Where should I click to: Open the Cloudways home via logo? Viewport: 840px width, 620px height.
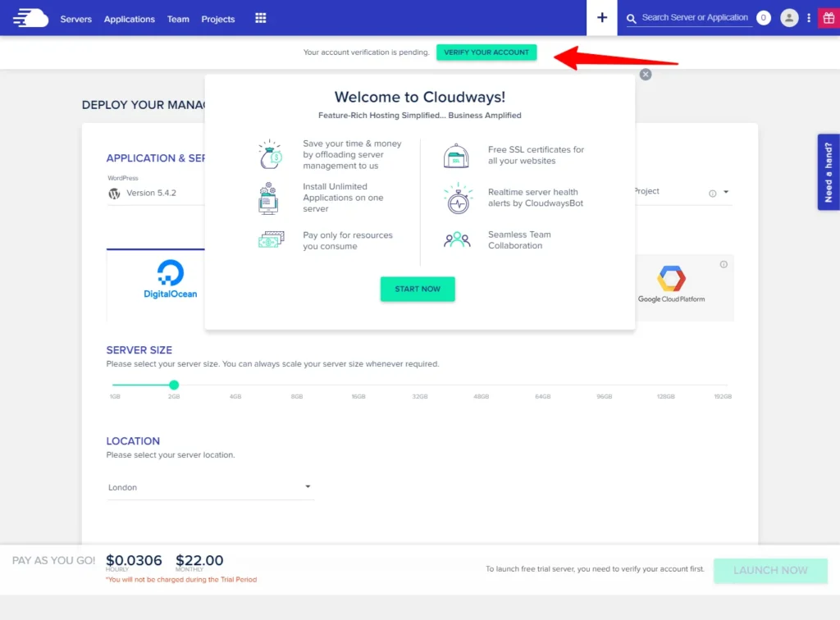30,17
